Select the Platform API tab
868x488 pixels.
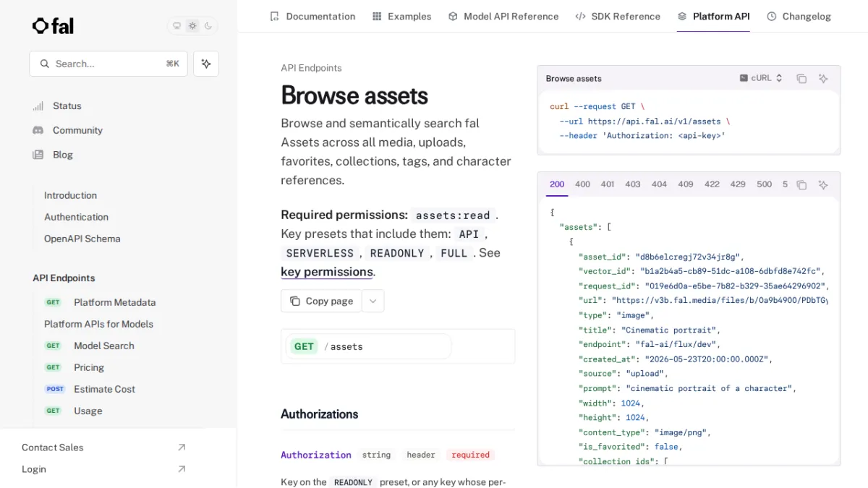click(713, 16)
